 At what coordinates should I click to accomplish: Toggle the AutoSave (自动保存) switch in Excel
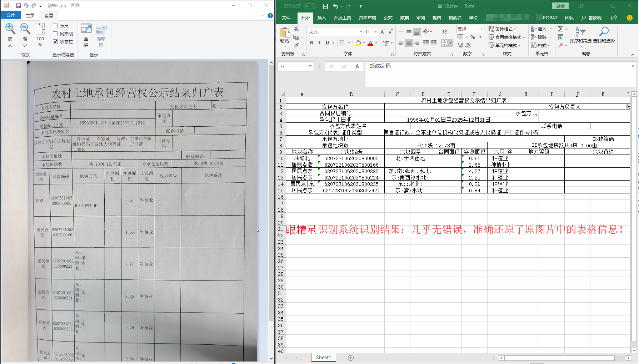coord(310,6)
